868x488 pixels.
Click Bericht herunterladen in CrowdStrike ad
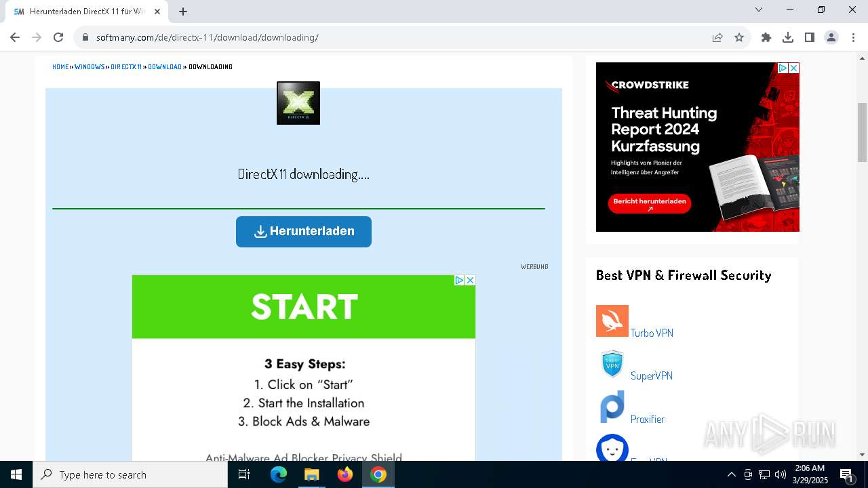pos(650,204)
